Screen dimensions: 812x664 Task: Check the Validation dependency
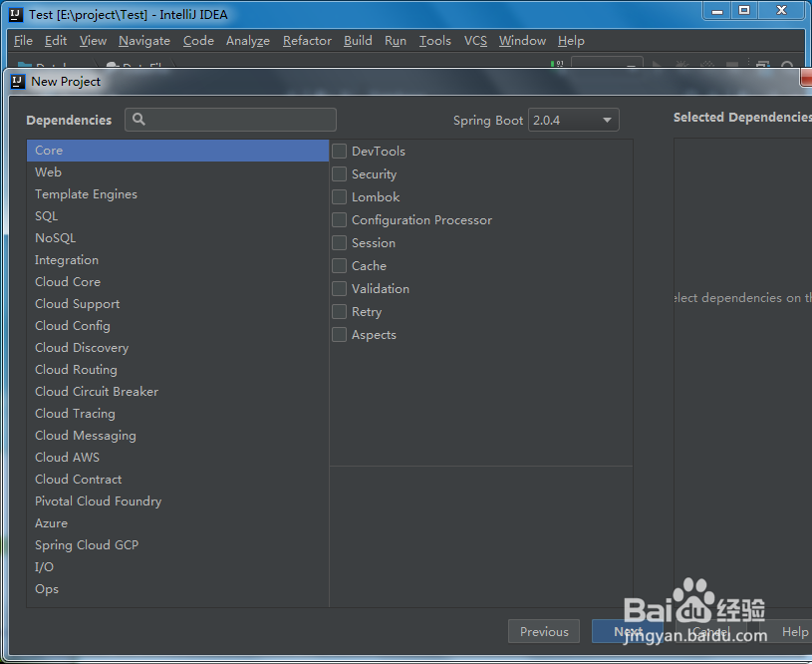click(339, 289)
